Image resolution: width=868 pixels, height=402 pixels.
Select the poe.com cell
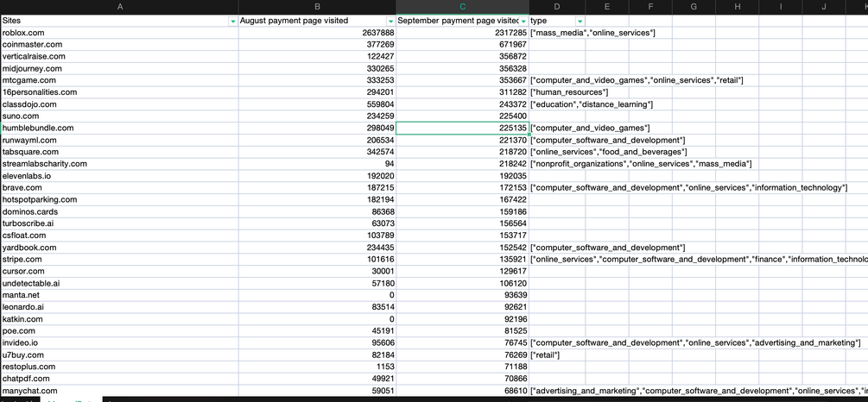pos(119,331)
